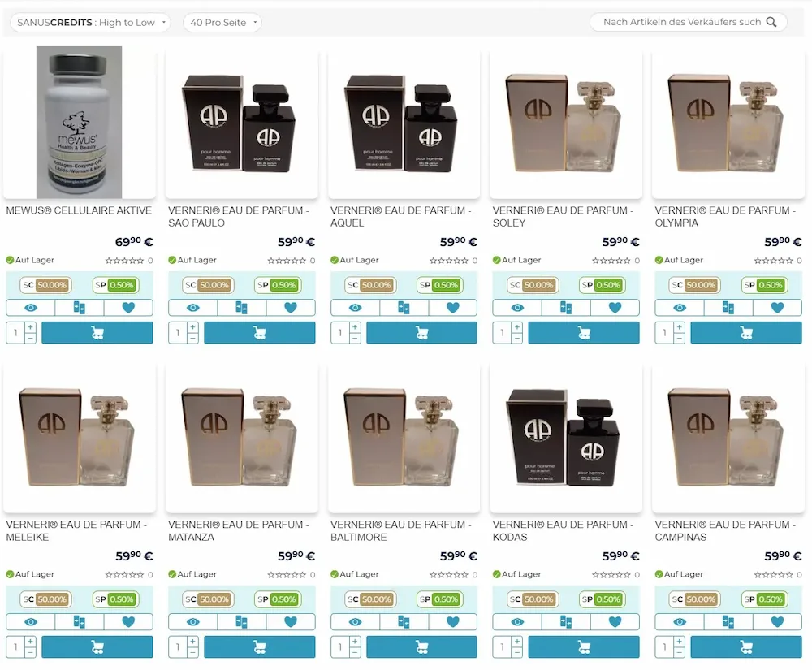Add Verneri Baltimore to the wishlist
The width and height of the screenshot is (812, 670).
click(x=452, y=621)
